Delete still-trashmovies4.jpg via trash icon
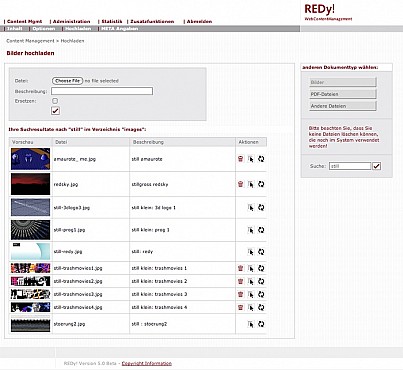Viewport: 403px width, 370px height. coord(240,307)
